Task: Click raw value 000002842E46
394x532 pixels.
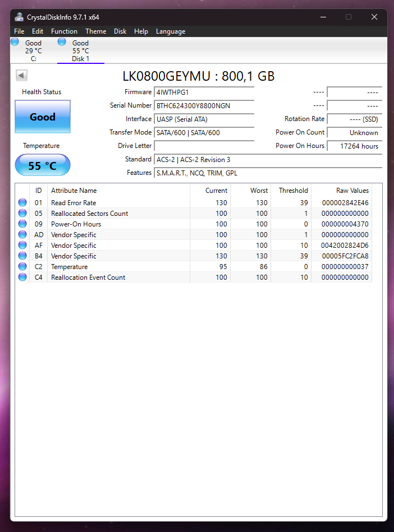Action: coord(345,202)
